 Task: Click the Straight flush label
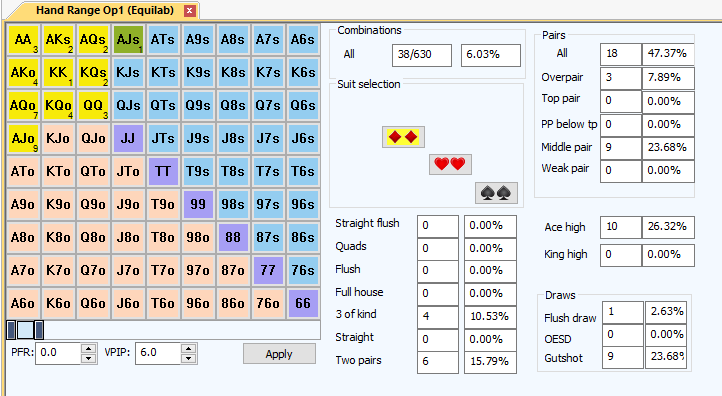(x=367, y=223)
